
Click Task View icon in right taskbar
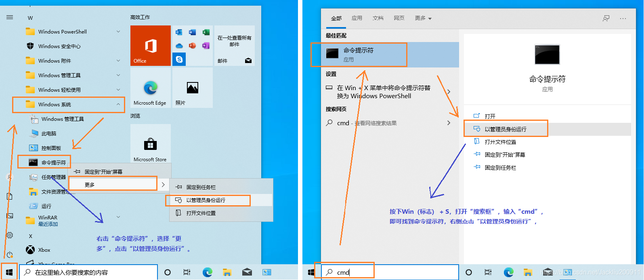point(488,272)
